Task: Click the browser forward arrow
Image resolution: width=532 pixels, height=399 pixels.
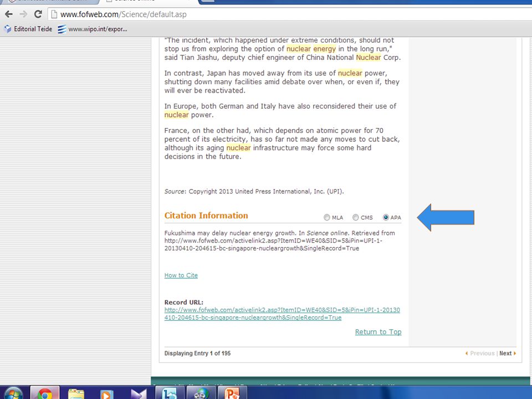Action: coord(23,14)
